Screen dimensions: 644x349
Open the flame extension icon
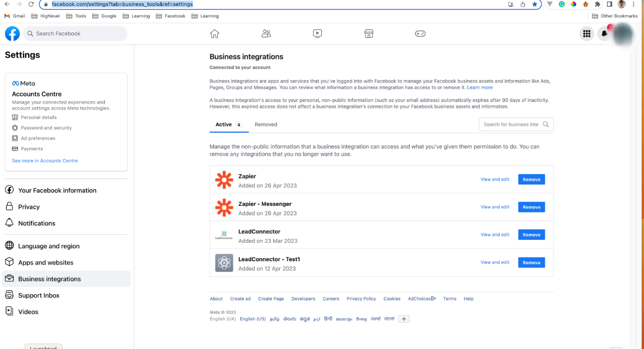[x=586, y=4]
